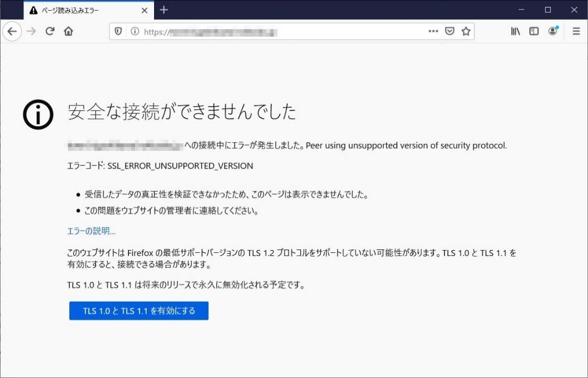The image size is (588, 378).
Task: Save page to Pocket
Action: (449, 31)
